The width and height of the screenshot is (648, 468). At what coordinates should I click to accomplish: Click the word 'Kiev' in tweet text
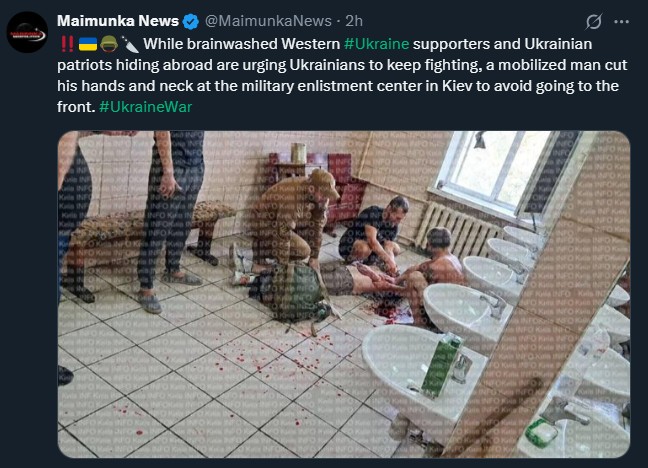pos(457,86)
